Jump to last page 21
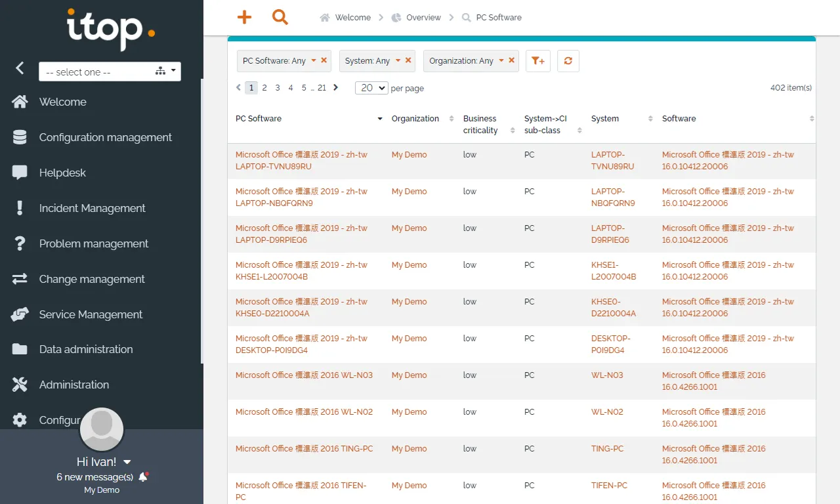Viewport: 840px width, 504px height. pos(322,87)
